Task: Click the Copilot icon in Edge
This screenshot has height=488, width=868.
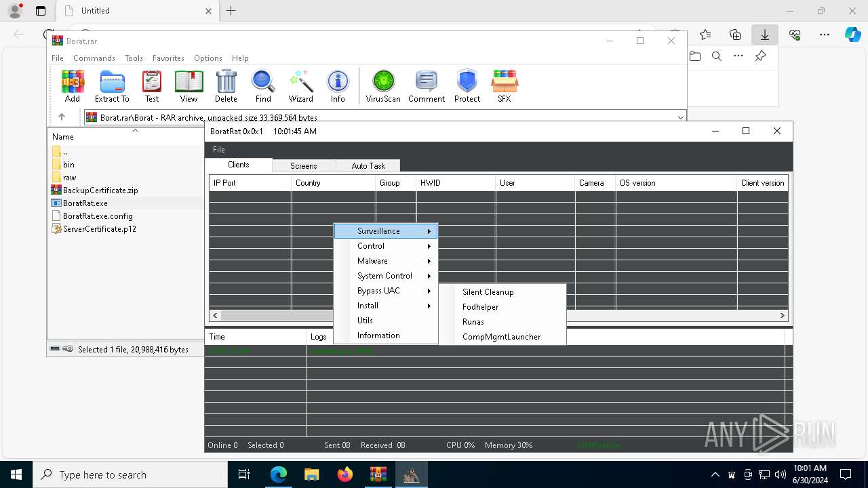Action: [x=852, y=35]
